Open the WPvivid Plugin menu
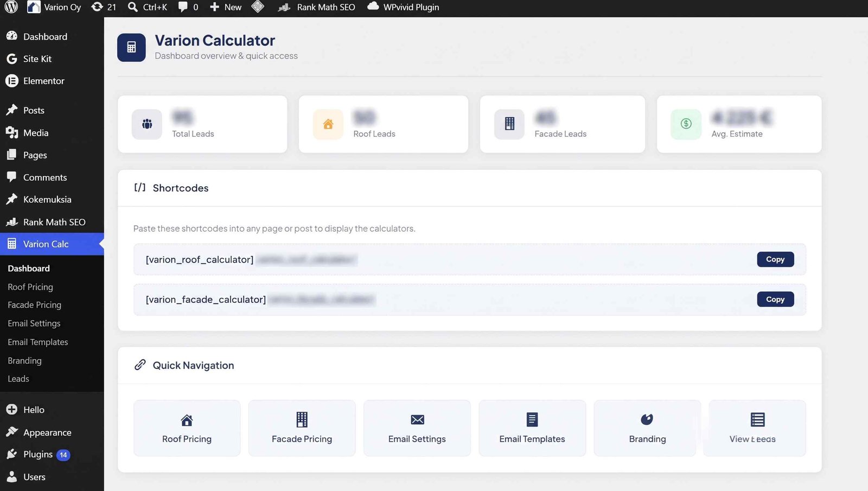This screenshot has width=868, height=491. tap(403, 7)
